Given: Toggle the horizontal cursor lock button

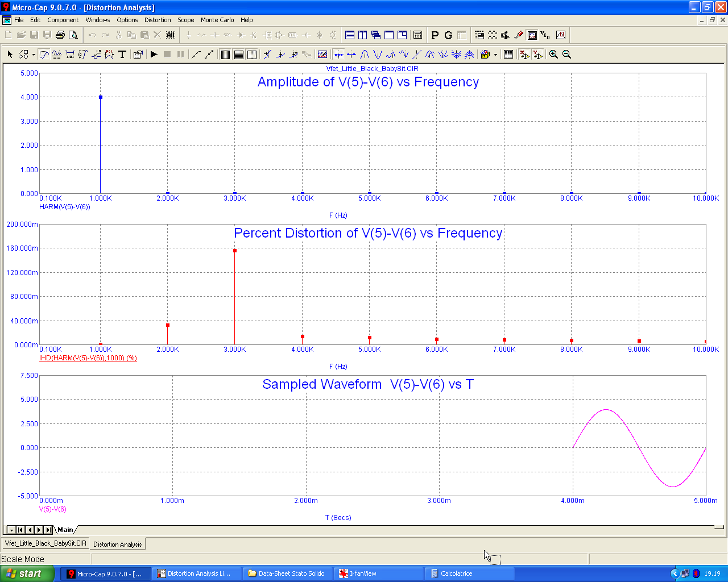Looking at the screenshot, I should 338,55.
